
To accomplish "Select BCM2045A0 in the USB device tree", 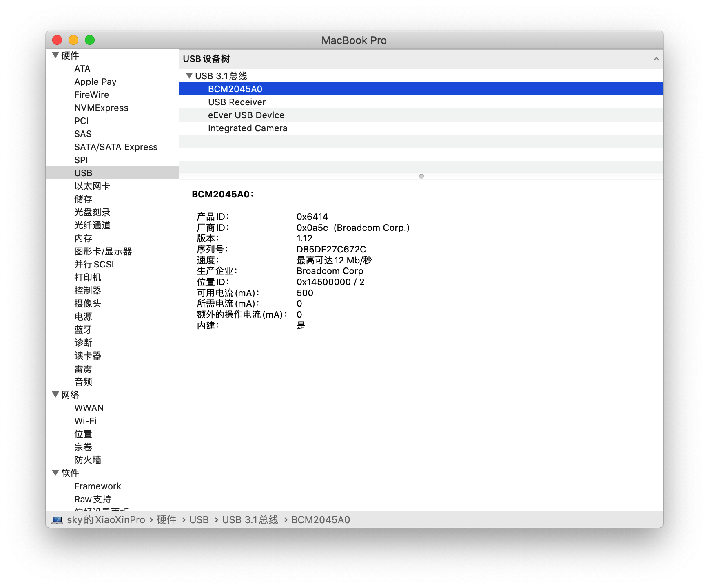I will [x=421, y=89].
